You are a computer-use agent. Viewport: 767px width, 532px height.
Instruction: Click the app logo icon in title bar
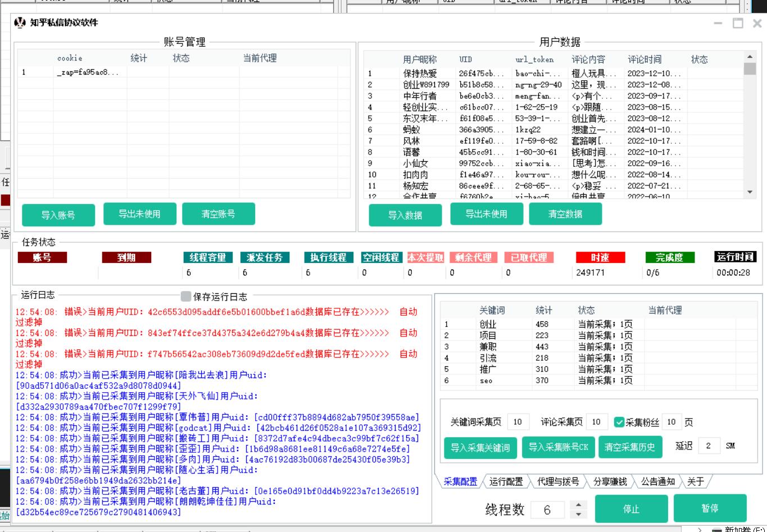tap(20, 22)
